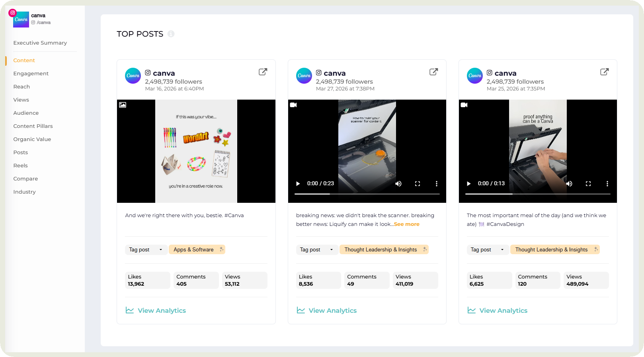Viewport: 644px width, 357px height.
Task: Open Tag post dropdown on Mar 25 post
Action: [488, 249]
